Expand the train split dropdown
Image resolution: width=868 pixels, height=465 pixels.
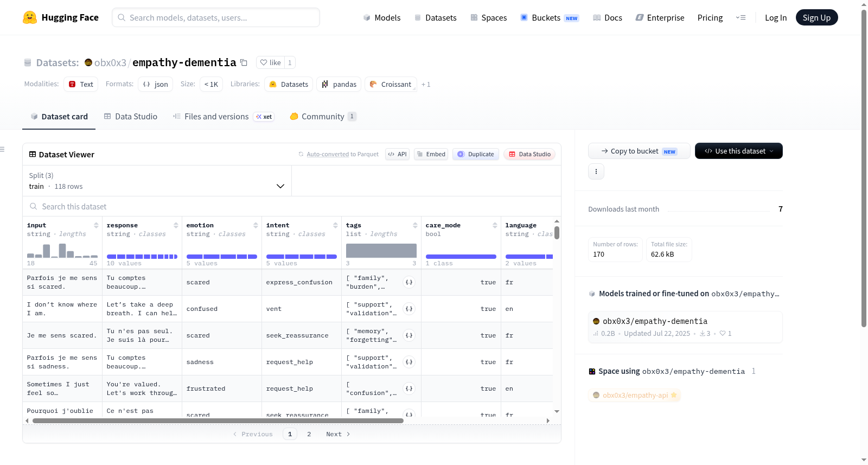click(157, 181)
